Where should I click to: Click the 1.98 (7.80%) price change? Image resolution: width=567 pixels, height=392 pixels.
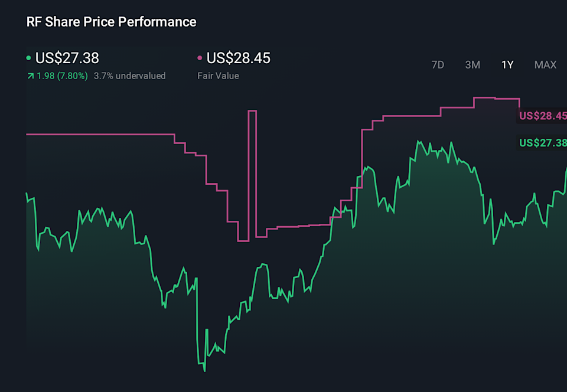coord(62,76)
